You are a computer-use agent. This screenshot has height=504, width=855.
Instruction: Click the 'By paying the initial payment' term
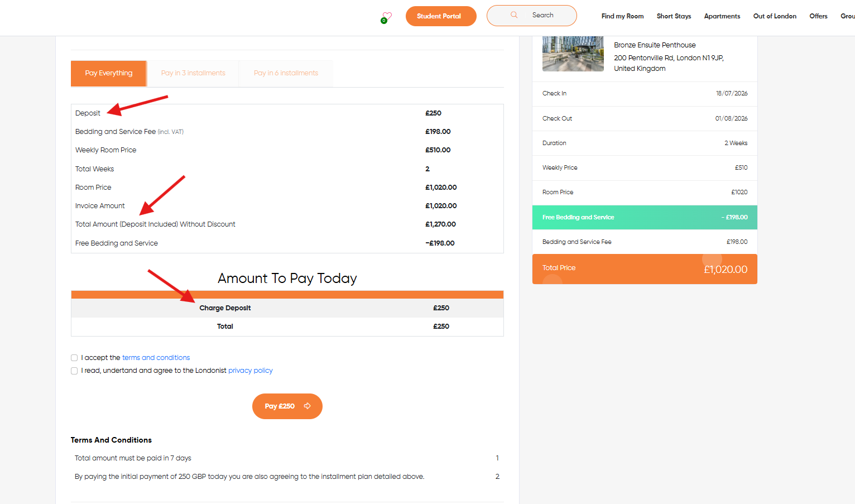tap(249, 477)
